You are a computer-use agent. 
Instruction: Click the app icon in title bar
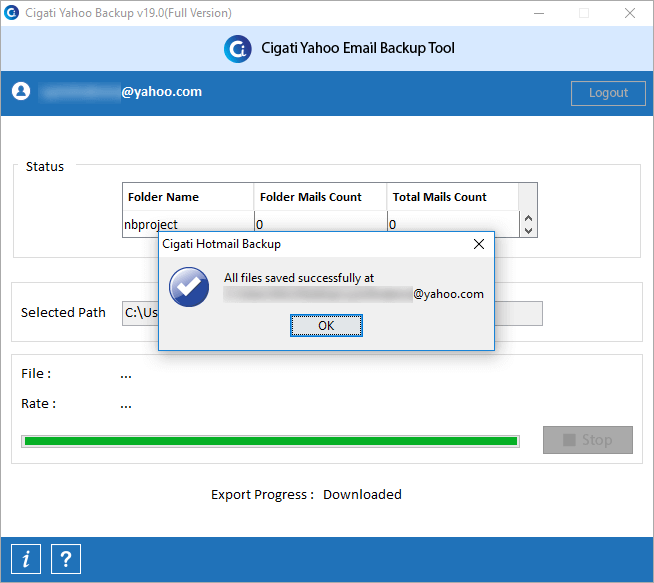[12, 13]
